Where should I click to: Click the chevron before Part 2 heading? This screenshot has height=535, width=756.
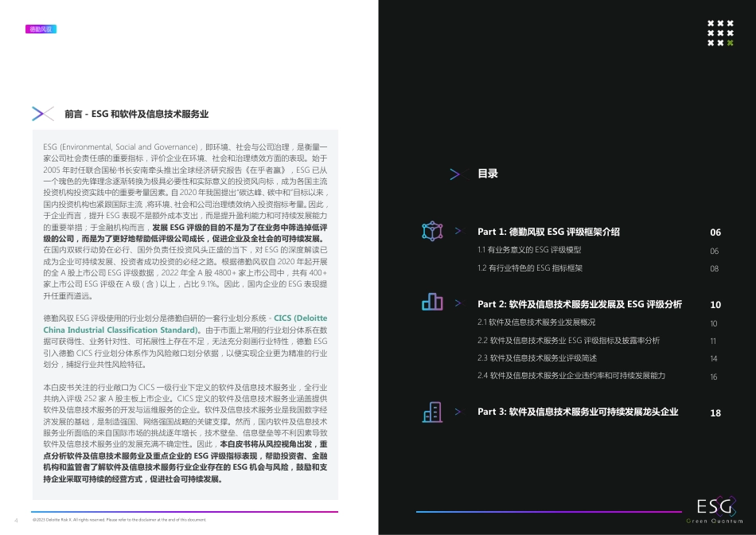[x=458, y=303]
